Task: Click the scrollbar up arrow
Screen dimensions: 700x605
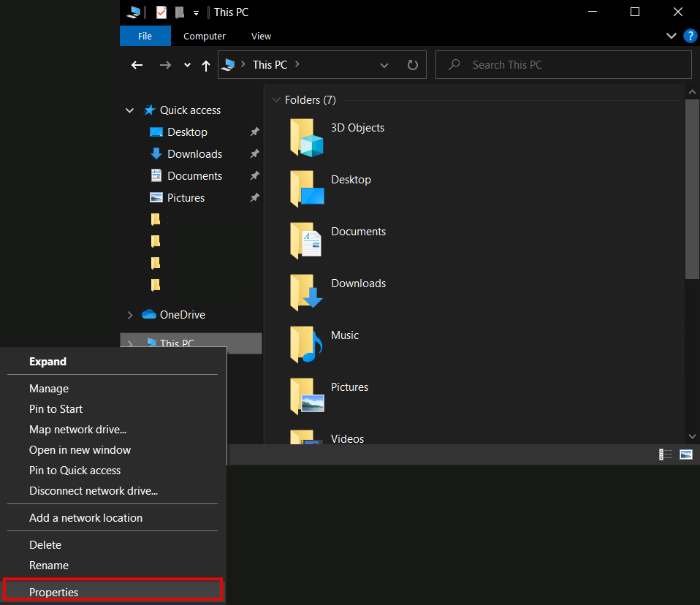Action: pyautogui.click(x=692, y=92)
